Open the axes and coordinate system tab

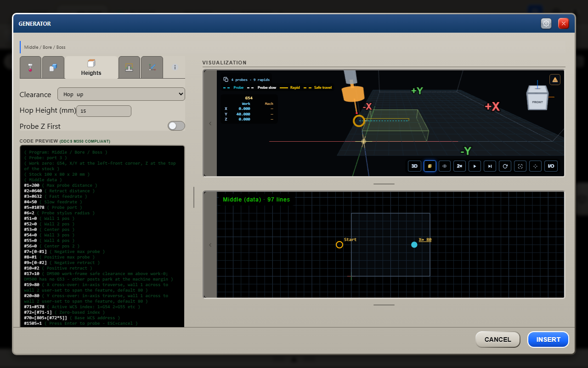(152, 67)
